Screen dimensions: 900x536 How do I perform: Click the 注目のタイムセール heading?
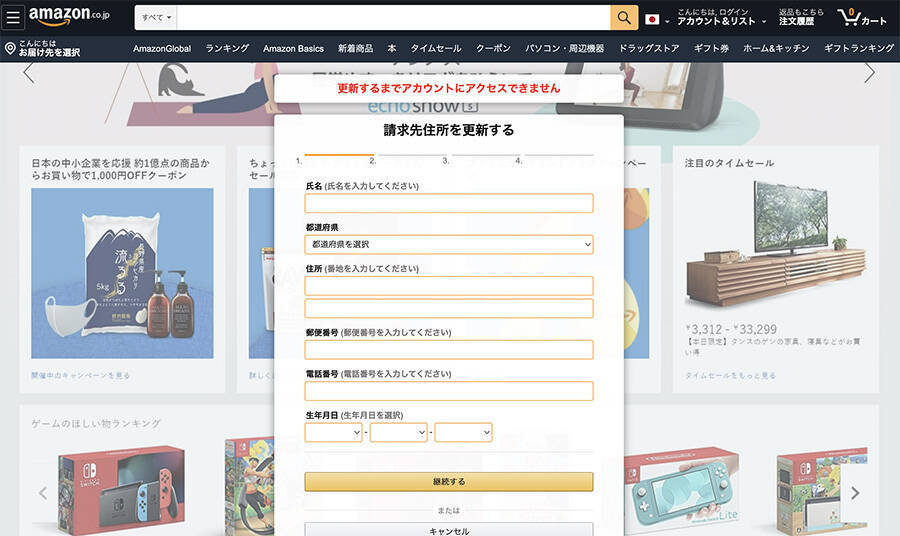(730, 163)
